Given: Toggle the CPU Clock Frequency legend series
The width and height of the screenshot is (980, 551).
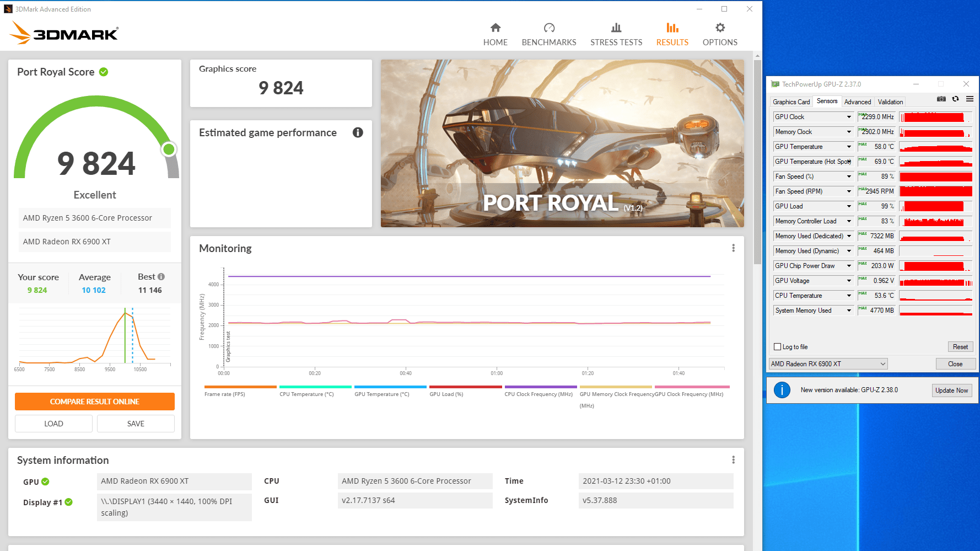Looking at the screenshot, I should tap(540, 391).
